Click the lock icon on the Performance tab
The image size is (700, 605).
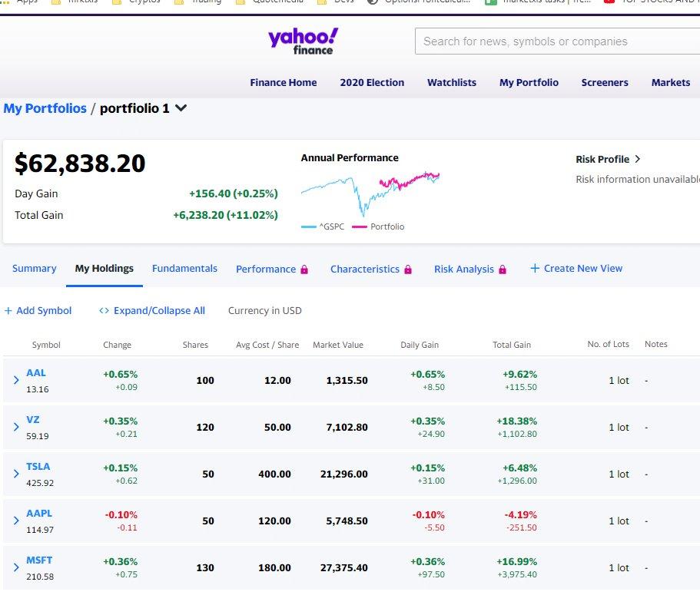[305, 269]
